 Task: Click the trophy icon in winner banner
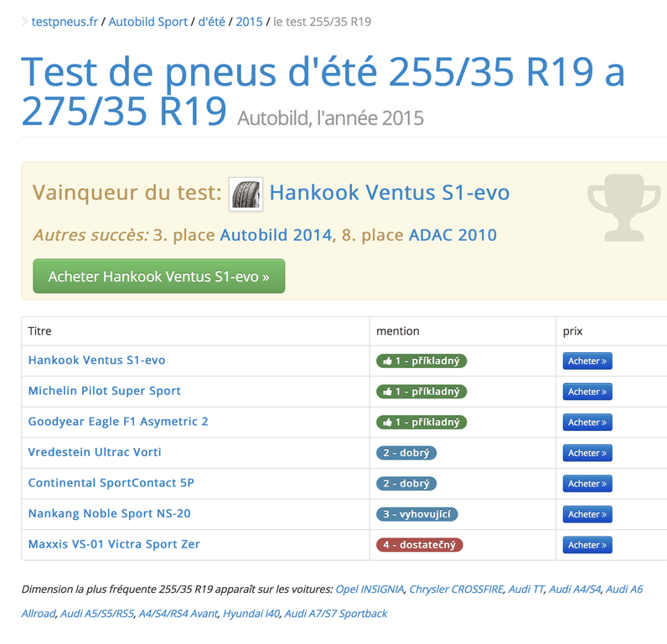[x=623, y=205]
